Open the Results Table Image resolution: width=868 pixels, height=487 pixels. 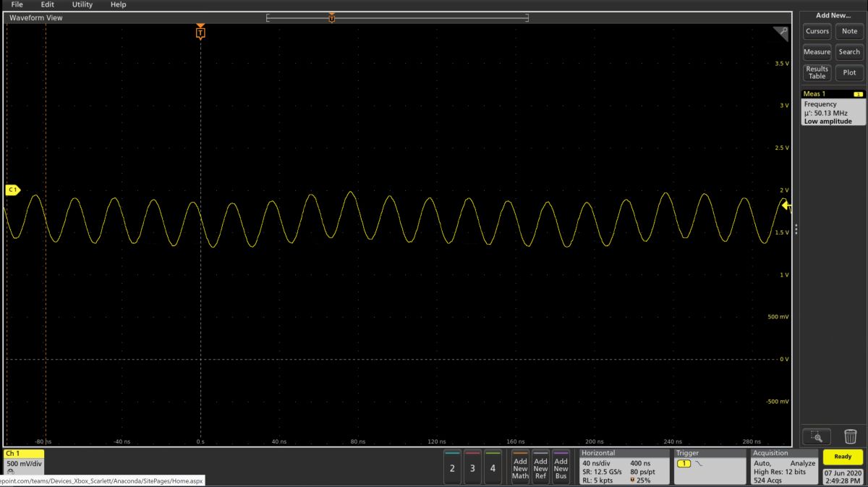pyautogui.click(x=817, y=73)
